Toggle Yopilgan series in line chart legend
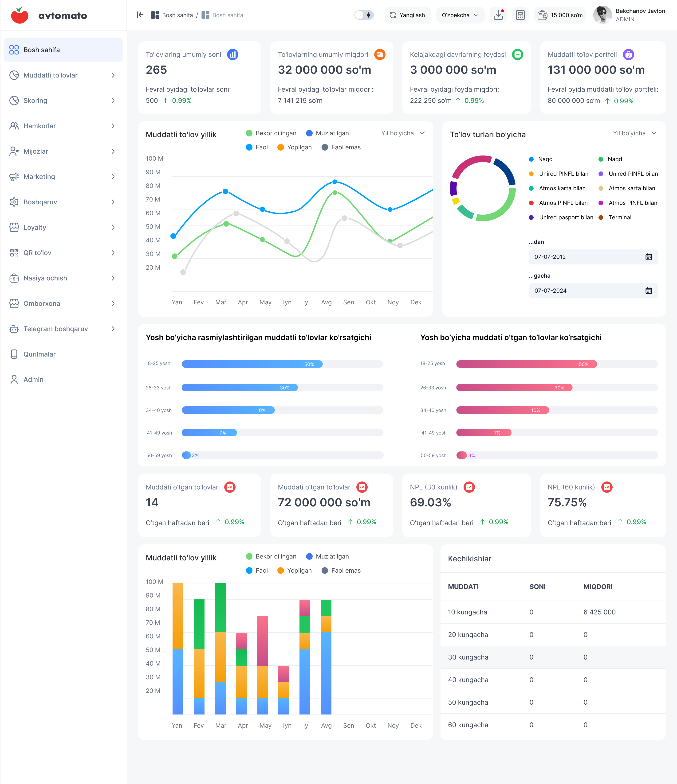The height and width of the screenshot is (784, 677). (x=295, y=147)
